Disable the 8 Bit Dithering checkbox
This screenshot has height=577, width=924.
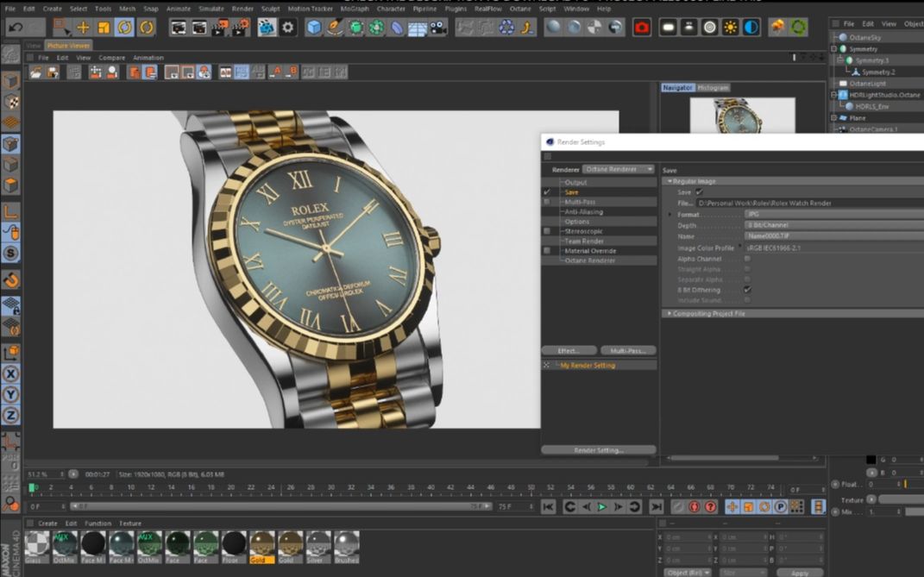click(x=747, y=290)
